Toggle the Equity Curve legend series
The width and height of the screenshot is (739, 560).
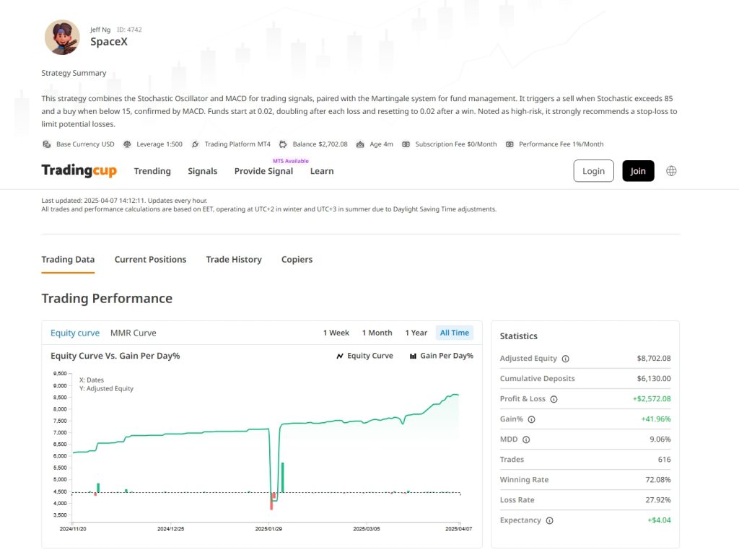pyautogui.click(x=364, y=356)
